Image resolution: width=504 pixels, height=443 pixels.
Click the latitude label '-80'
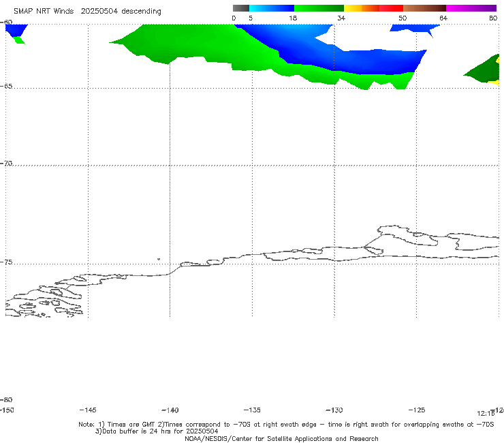coord(6,399)
